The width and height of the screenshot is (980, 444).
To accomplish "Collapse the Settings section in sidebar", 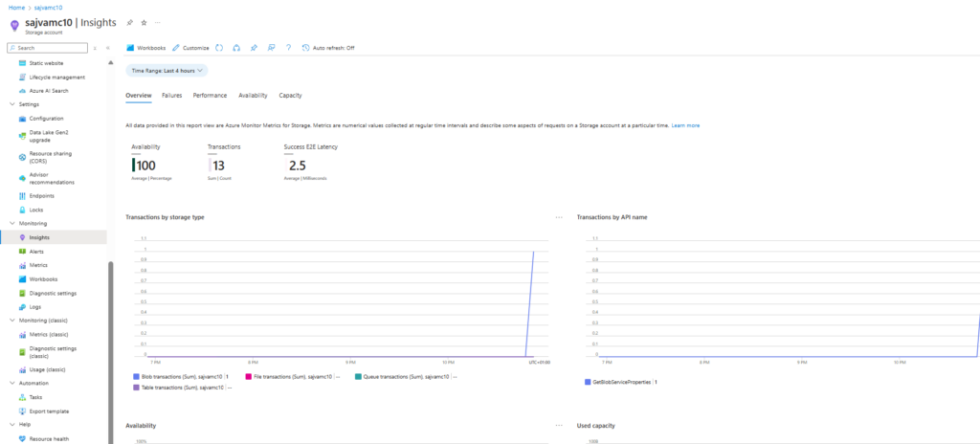I will (11, 104).
